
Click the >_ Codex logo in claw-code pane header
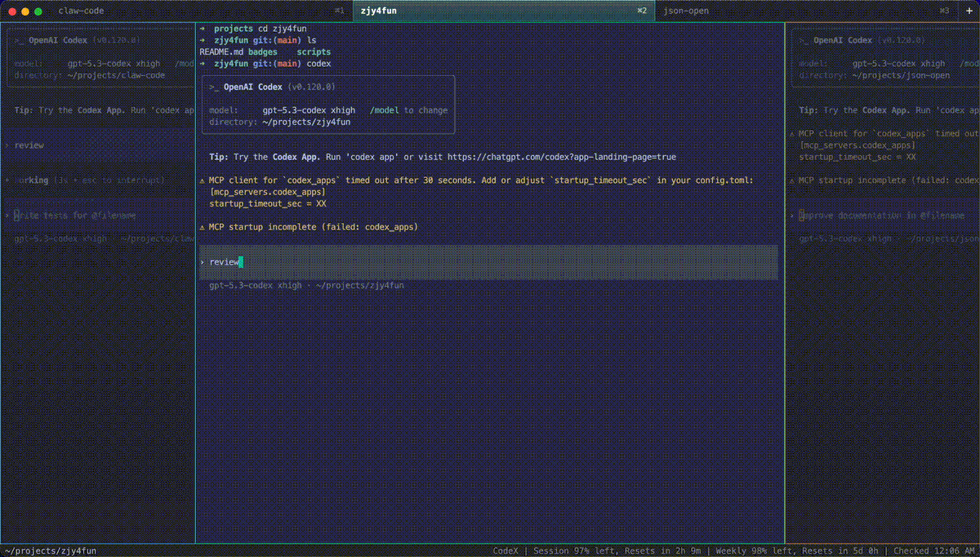click(20, 40)
